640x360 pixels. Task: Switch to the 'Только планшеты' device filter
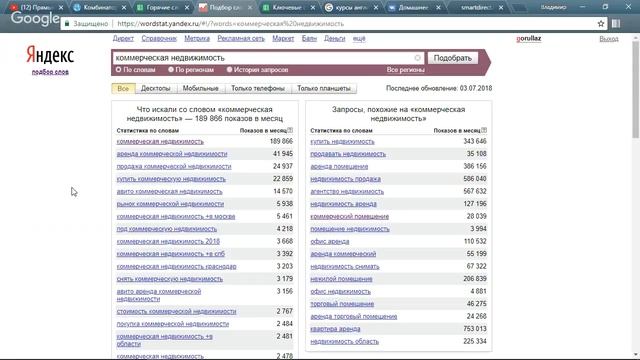coord(324,88)
